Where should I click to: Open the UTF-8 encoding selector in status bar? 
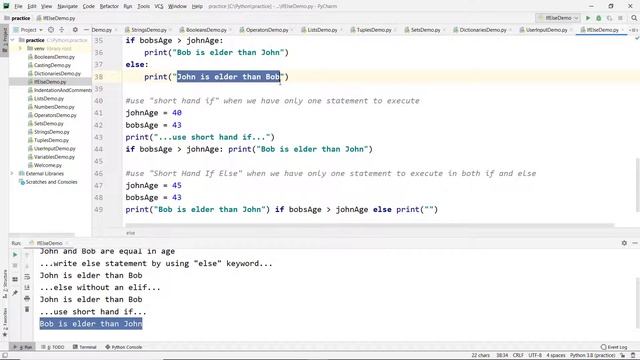[535, 355]
